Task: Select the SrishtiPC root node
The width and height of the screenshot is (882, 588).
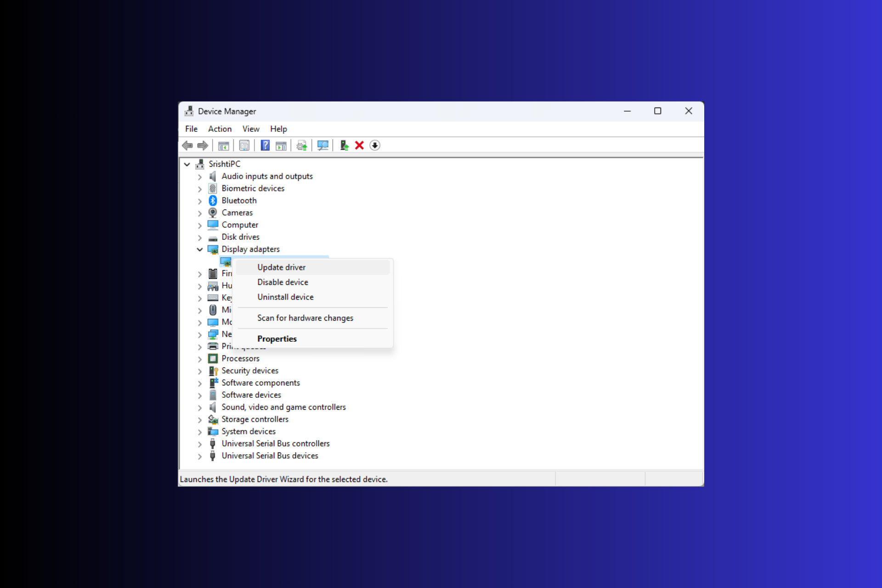Action: 225,164
